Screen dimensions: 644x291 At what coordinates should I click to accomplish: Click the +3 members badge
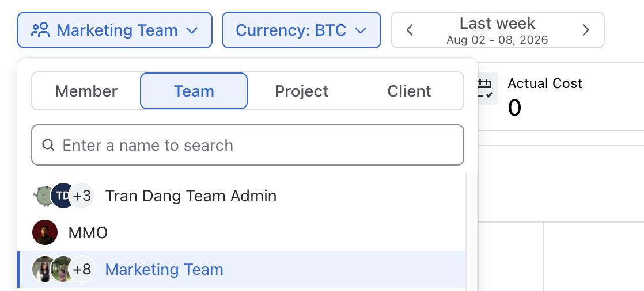pos(82,196)
